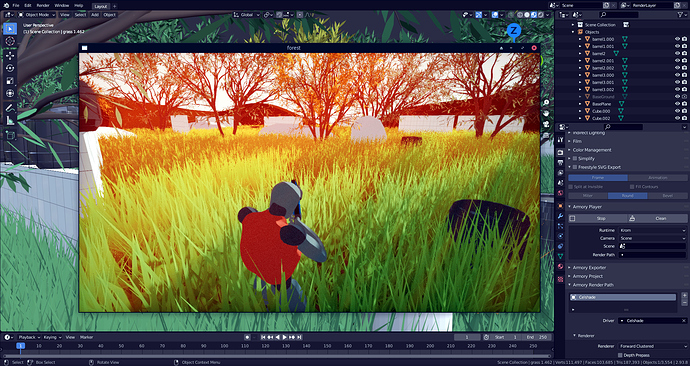Screen dimensions: 690x366
Task: Open the Object Constraints properties tab
Action: 560,246
